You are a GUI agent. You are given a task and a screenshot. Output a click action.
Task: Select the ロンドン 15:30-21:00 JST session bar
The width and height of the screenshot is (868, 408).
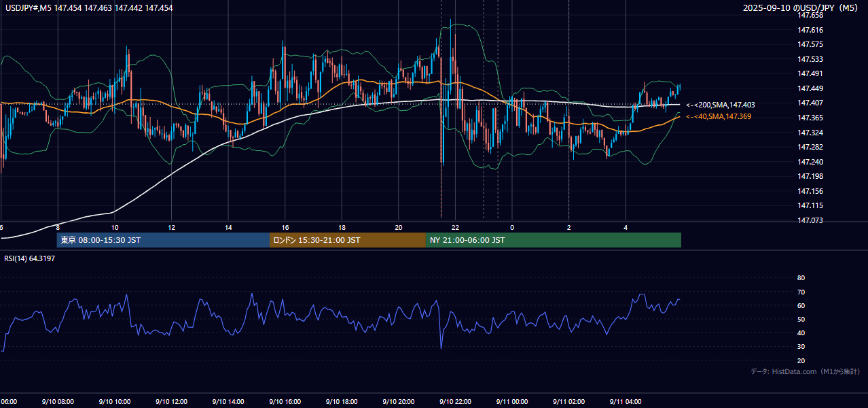348,240
